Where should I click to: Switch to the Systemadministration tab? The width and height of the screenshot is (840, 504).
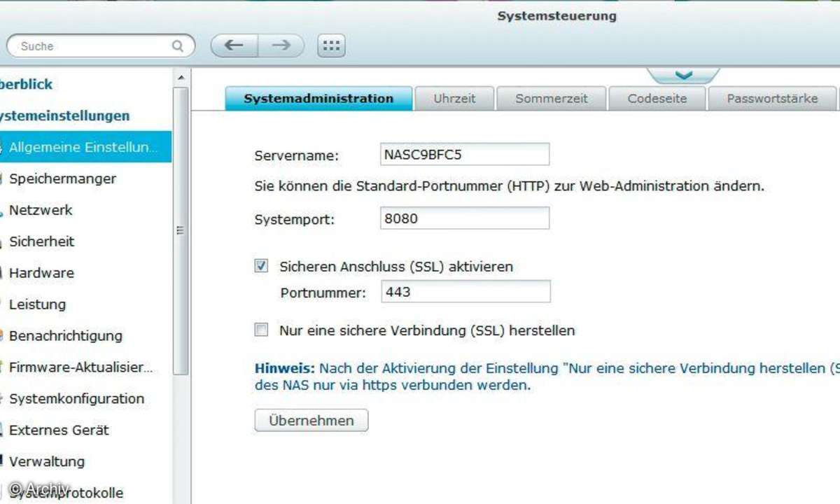(318, 99)
